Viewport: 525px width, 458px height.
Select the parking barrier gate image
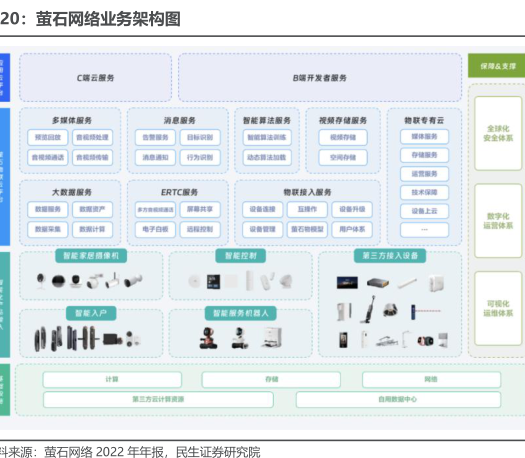[x=425, y=311]
